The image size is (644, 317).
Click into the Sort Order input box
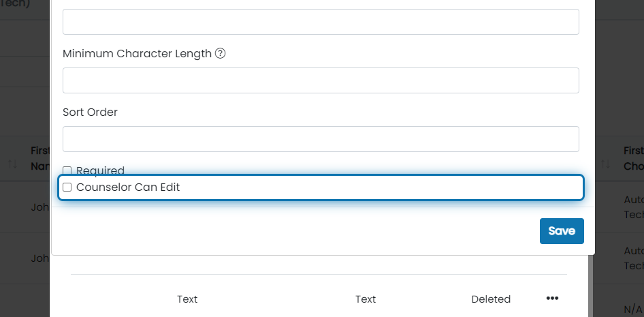321,139
